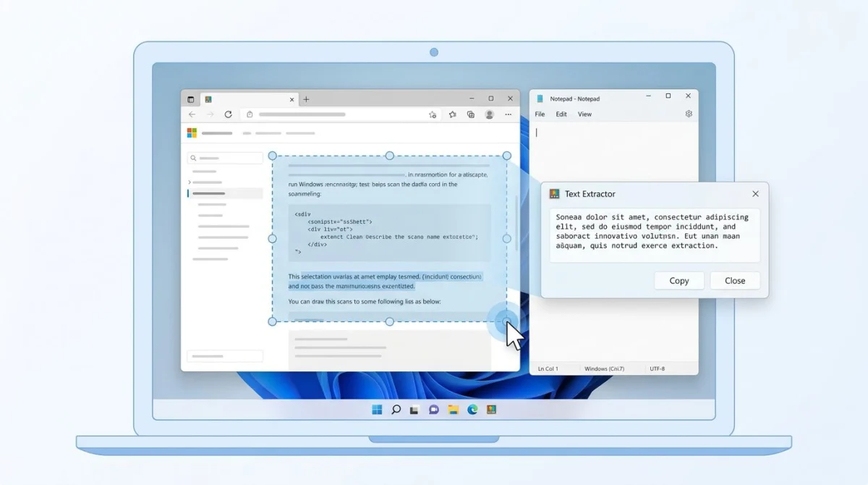The image size is (868, 485).
Task: Click the extracted text box in Text Extractor
Action: (655, 235)
